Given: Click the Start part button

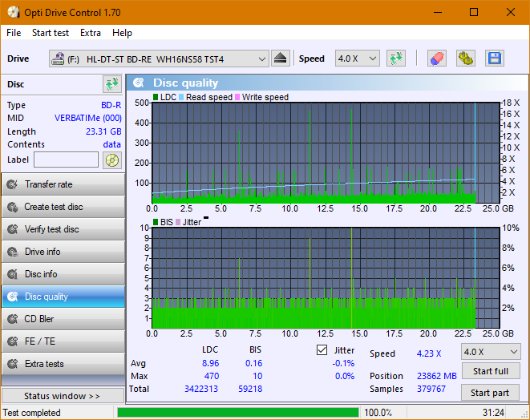Looking at the screenshot, I should [490, 393].
